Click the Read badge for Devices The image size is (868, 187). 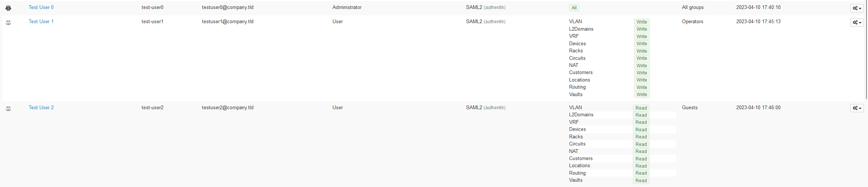point(641,130)
